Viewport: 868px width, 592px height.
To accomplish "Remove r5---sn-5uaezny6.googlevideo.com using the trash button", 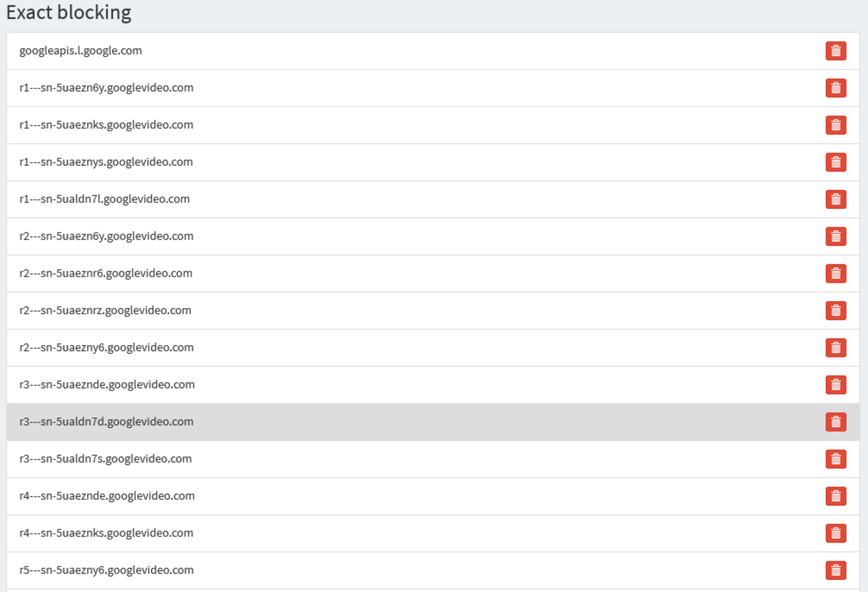I will click(x=836, y=570).
